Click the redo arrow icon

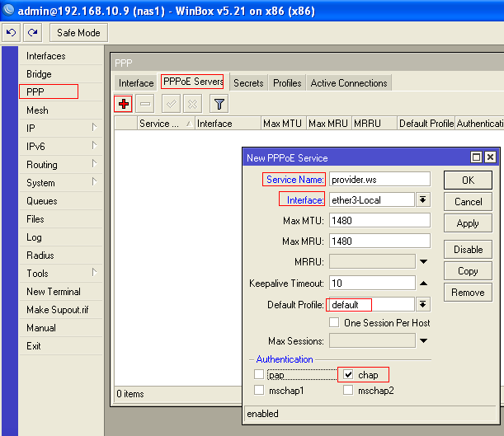[33, 33]
